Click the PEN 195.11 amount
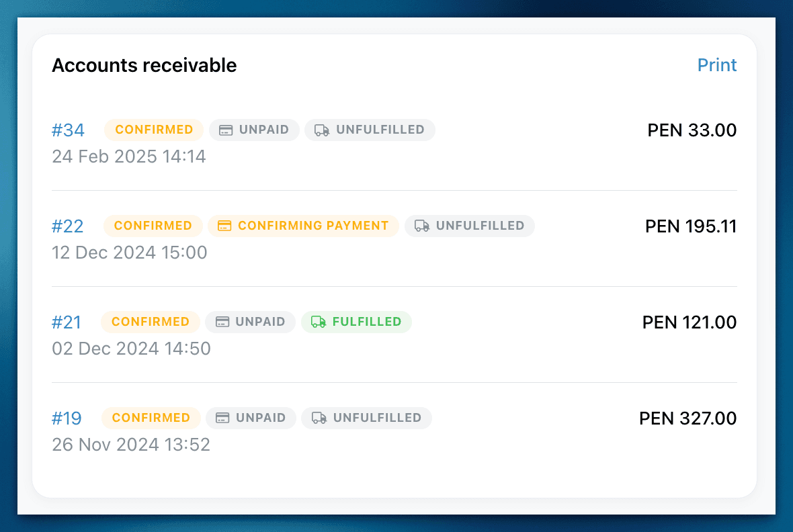793x532 pixels. (x=691, y=226)
